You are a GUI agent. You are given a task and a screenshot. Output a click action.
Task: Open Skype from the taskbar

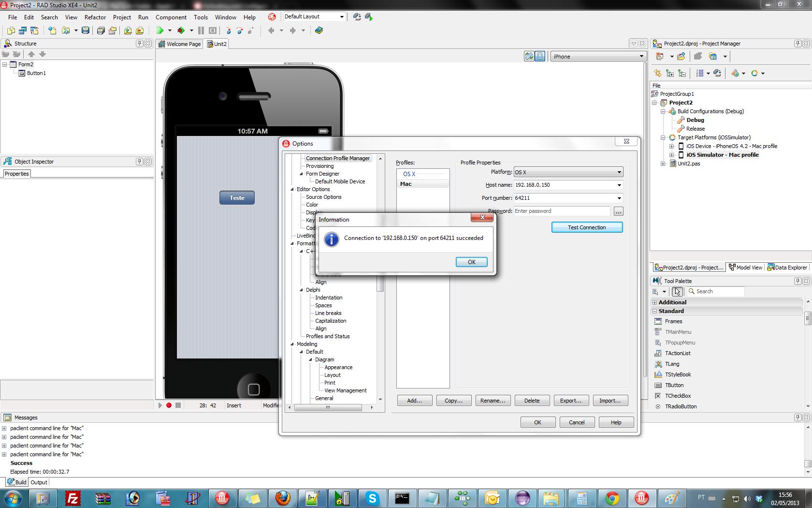[372, 498]
